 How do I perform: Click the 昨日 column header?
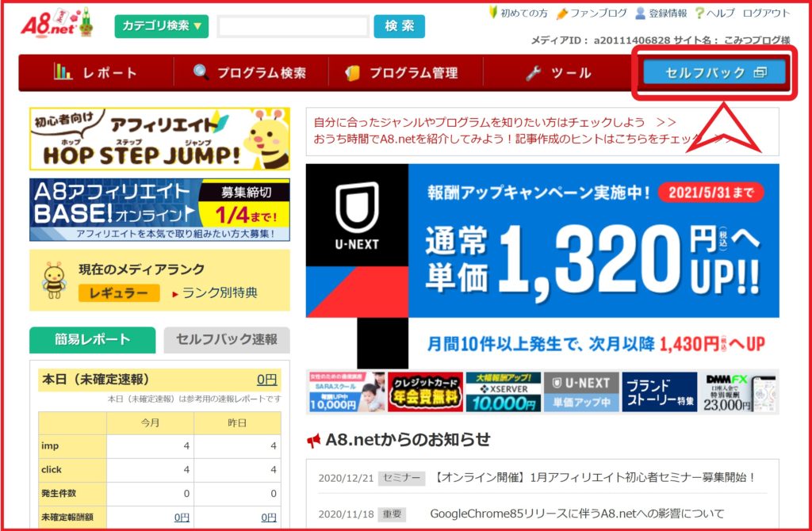click(237, 423)
